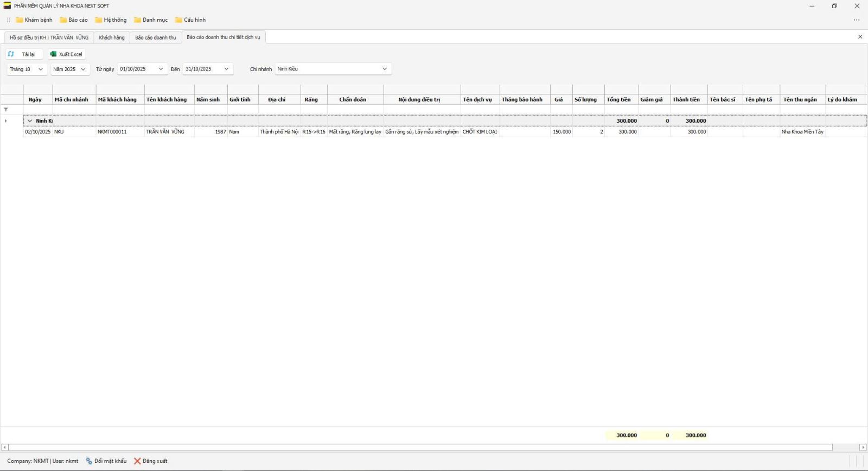Viewport: 868px width, 471px height.
Task: Select the TRẦN VĂN VỮNG data row
Action: tap(165, 132)
